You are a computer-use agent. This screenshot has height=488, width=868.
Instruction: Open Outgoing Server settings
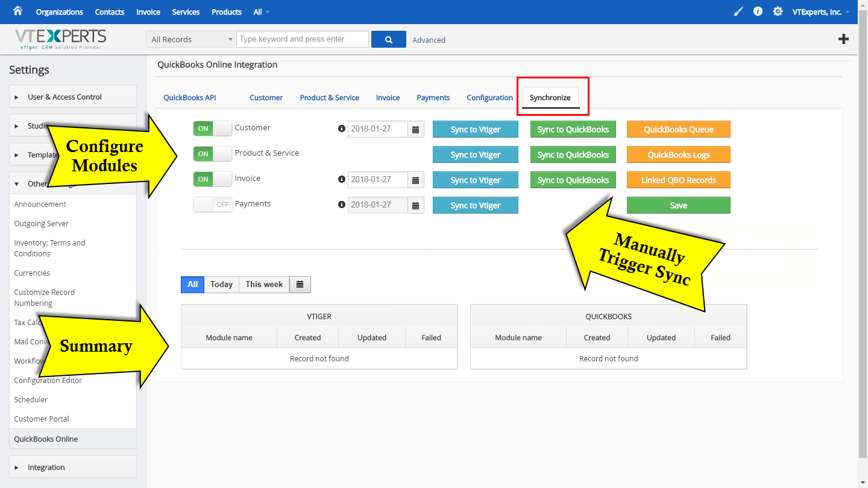click(x=42, y=223)
